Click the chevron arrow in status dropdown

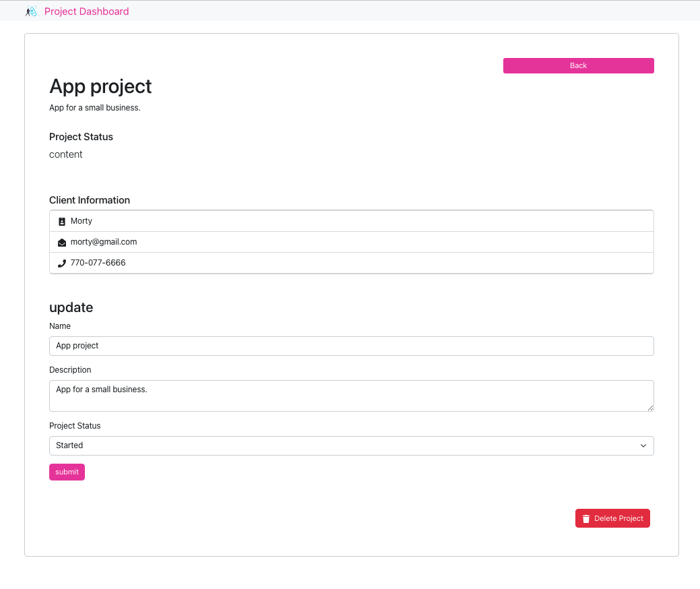click(x=643, y=445)
